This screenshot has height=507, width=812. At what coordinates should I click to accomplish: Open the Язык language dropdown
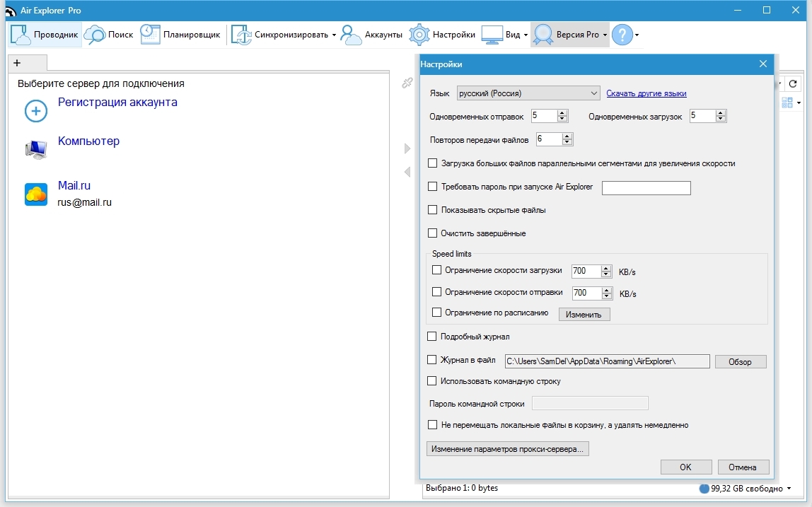(528, 93)
